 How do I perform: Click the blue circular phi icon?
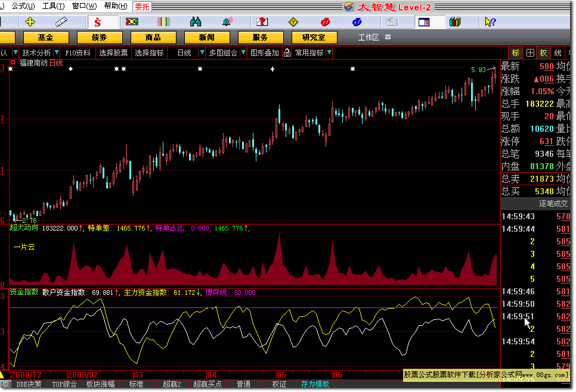coord(357,23)
